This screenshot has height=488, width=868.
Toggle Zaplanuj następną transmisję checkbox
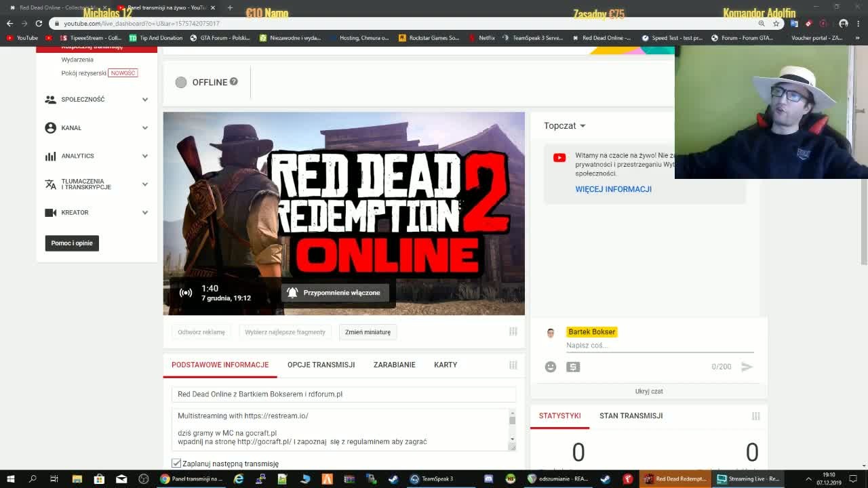click(x=176, y=464)
